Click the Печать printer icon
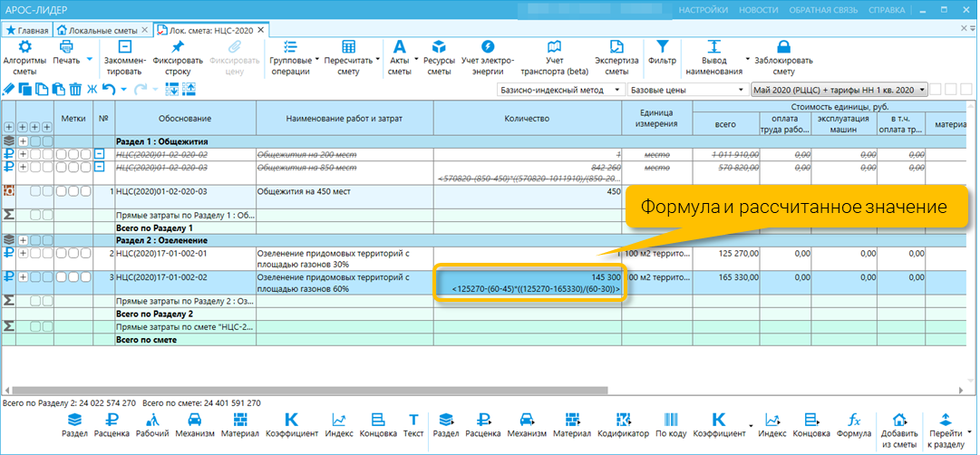Screen dimensions: 980x455 point(66,47)
